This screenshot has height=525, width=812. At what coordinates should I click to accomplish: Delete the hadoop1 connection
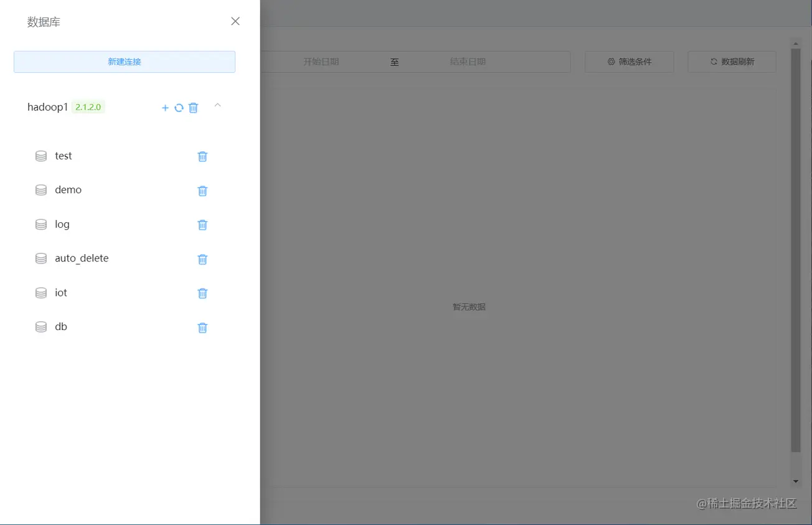[193, 108]
